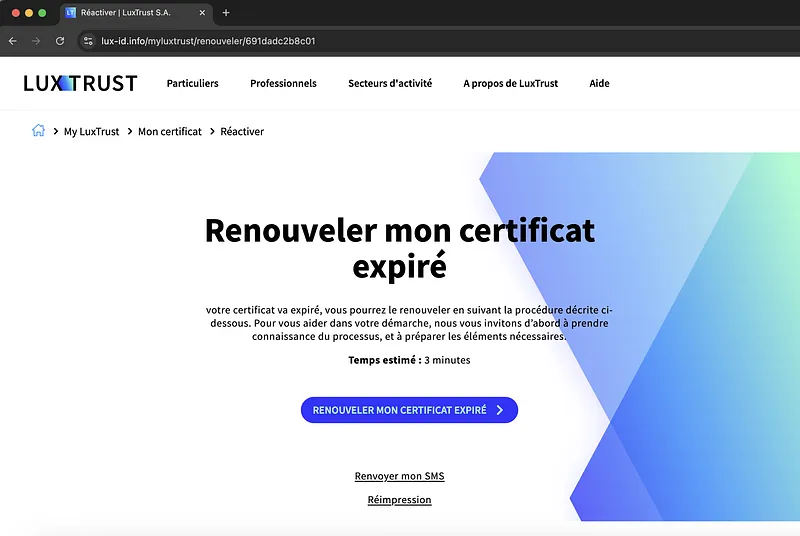Open the A propos de LuxTrust menu
The height and width of the screenshot is (536, 800).
pyautogui.click(x=511, y=83)
